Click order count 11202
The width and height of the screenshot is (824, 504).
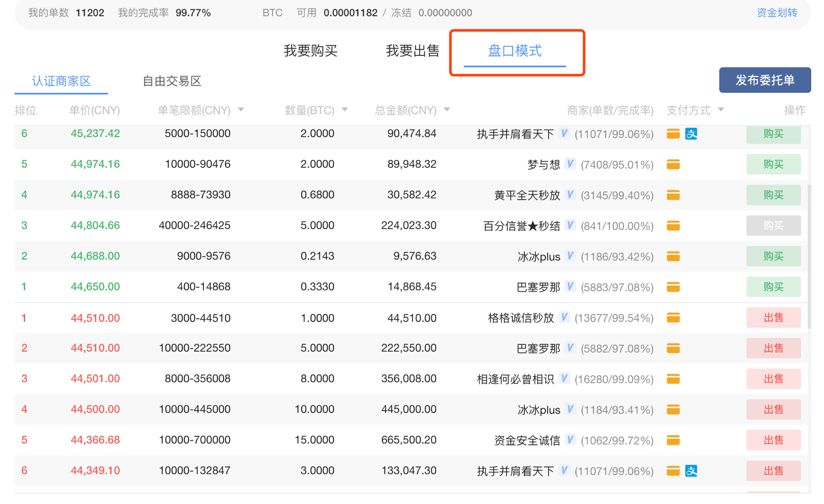(x=90, y=13)
